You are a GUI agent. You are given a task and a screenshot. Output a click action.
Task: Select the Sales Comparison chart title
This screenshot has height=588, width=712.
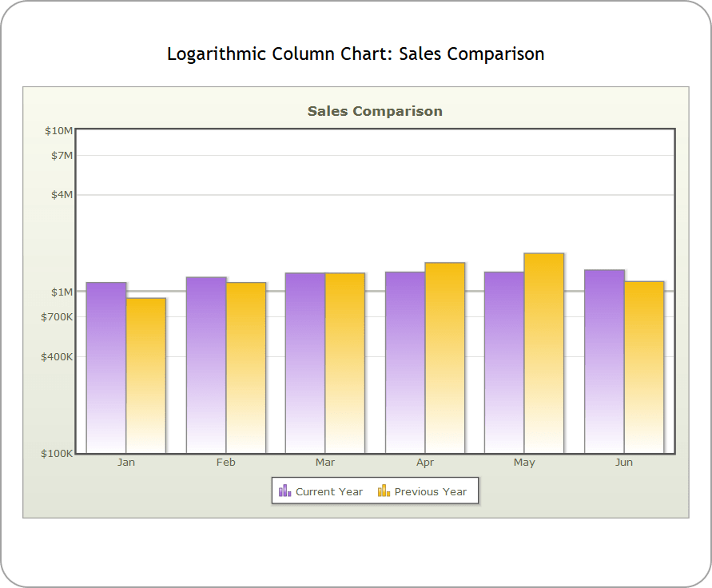coord(374,111)
